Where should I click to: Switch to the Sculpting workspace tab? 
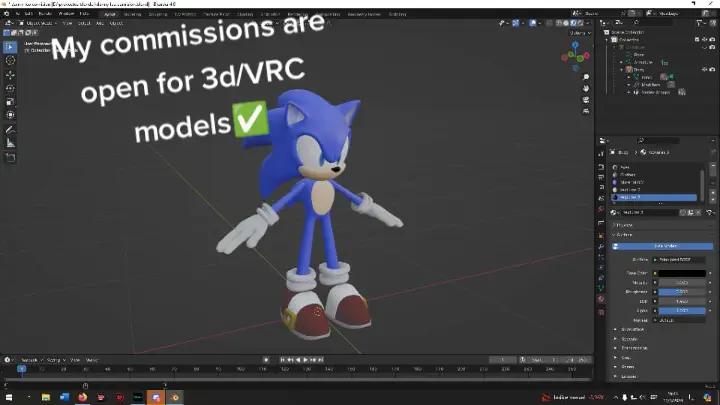point(158,14)
